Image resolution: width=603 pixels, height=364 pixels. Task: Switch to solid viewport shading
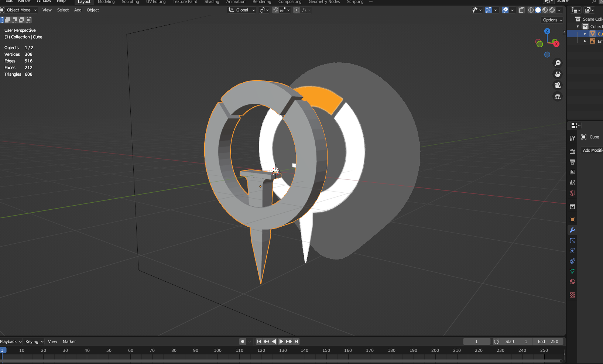click(x=538, y=10)
